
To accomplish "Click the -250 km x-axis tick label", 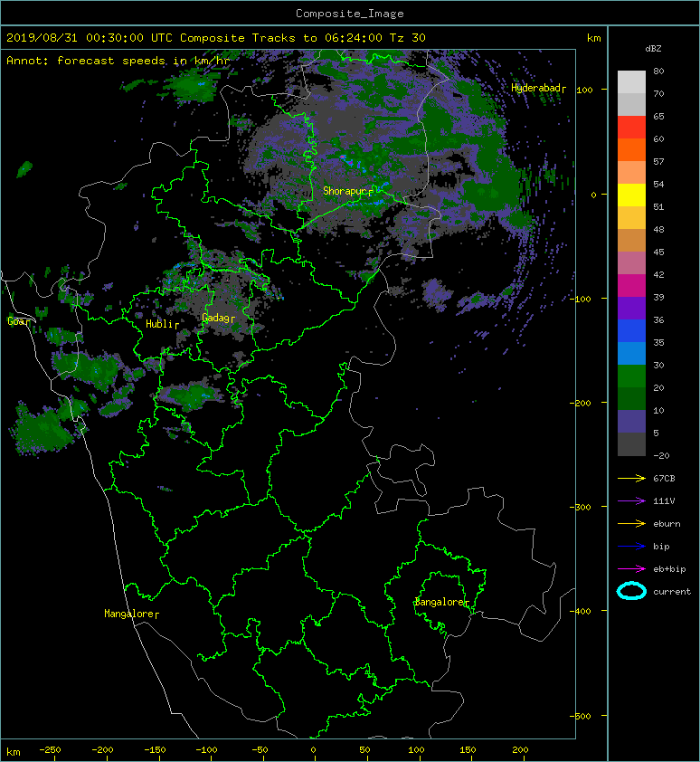I will click(50, 750).
